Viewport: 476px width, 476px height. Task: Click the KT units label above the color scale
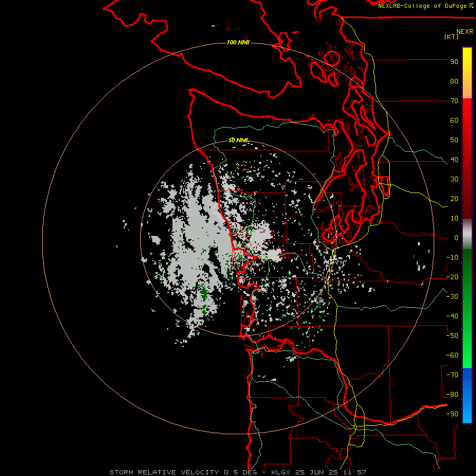point(452,36)
